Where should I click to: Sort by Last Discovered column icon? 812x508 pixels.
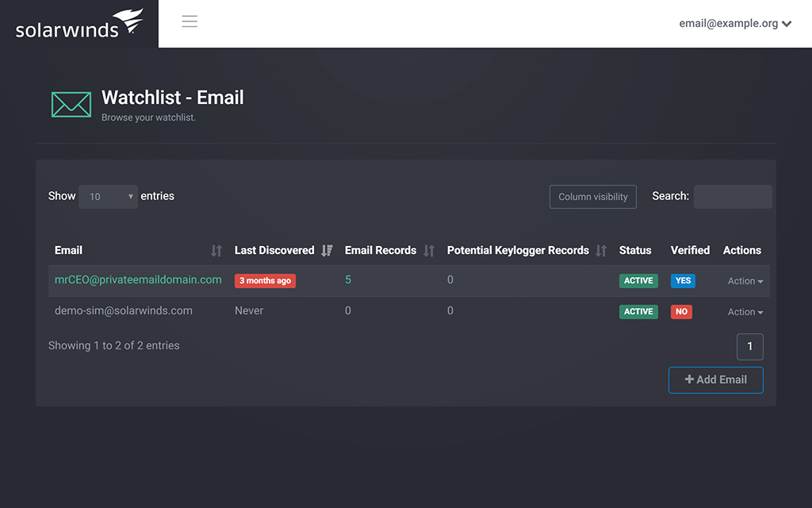[x=327, y=251]
